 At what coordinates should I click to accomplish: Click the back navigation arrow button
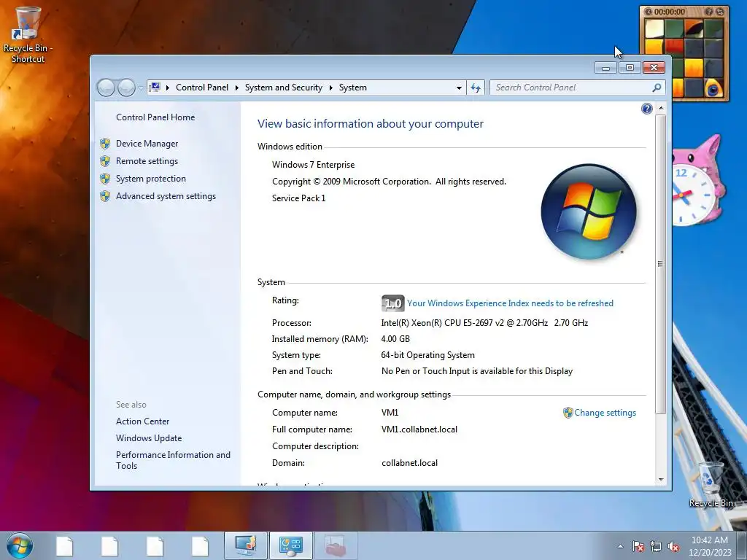[x=106, y=87]
